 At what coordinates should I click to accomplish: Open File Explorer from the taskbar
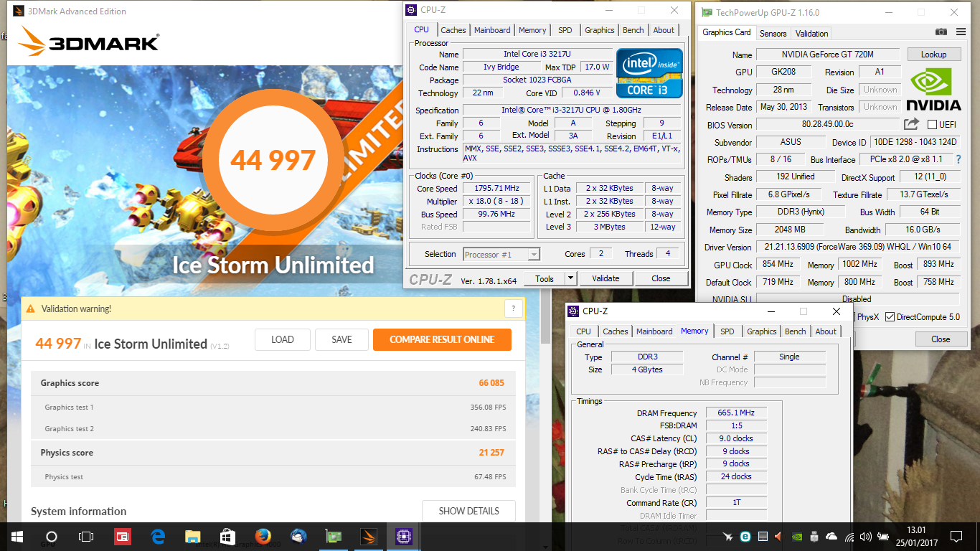(x=193, y=536)
